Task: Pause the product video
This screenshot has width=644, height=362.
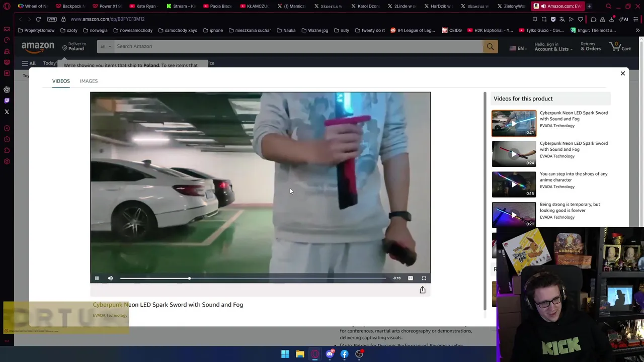Action: pos(97,278)
